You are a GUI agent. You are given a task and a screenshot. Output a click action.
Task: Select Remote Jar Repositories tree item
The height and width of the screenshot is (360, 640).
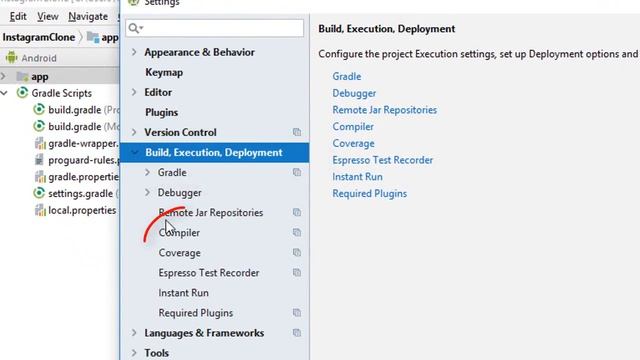coord(211,213)
